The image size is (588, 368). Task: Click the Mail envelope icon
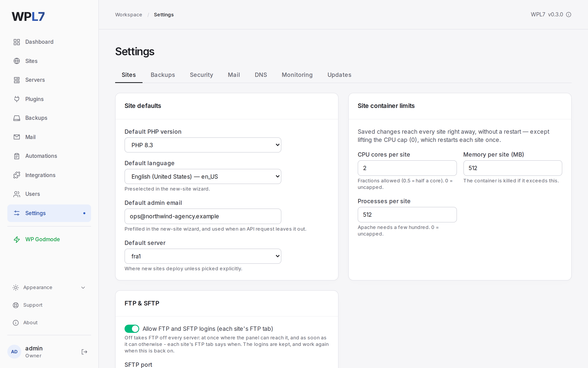point(17,137)
